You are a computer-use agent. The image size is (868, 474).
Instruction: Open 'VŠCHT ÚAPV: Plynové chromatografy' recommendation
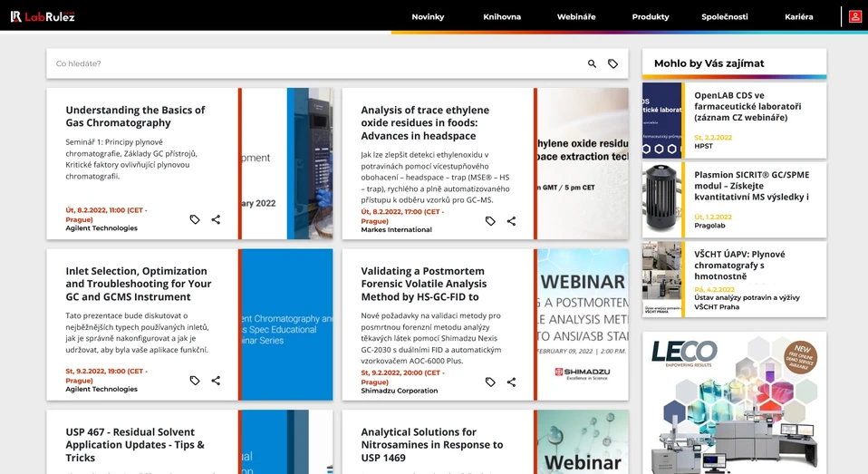(x=739, y=265)
